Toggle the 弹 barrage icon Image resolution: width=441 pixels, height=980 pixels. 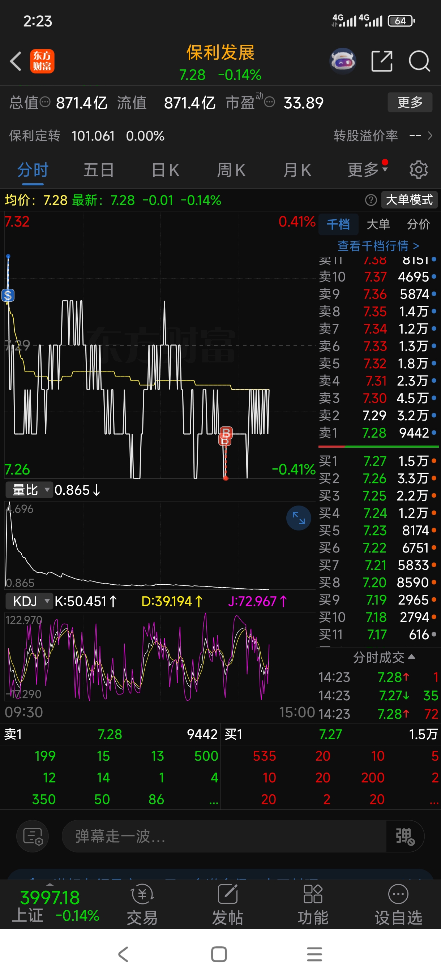tap(405, 836)
